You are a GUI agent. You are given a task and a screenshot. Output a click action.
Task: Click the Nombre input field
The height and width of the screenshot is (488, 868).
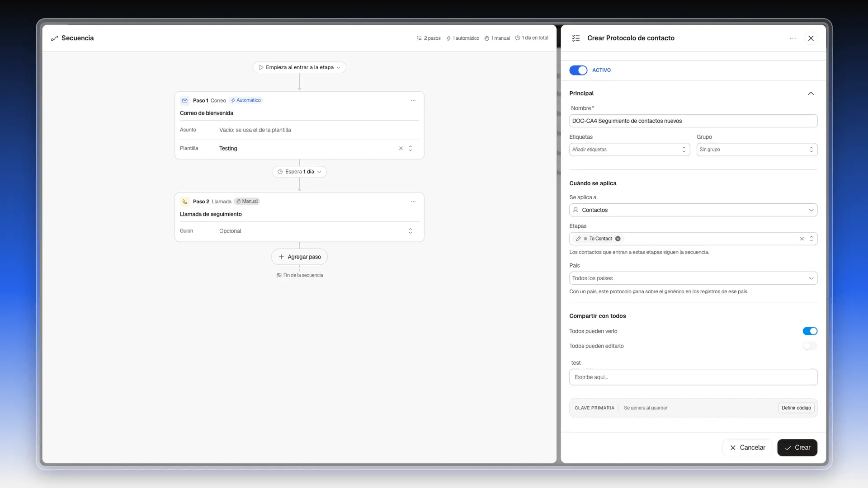point(693,121)
